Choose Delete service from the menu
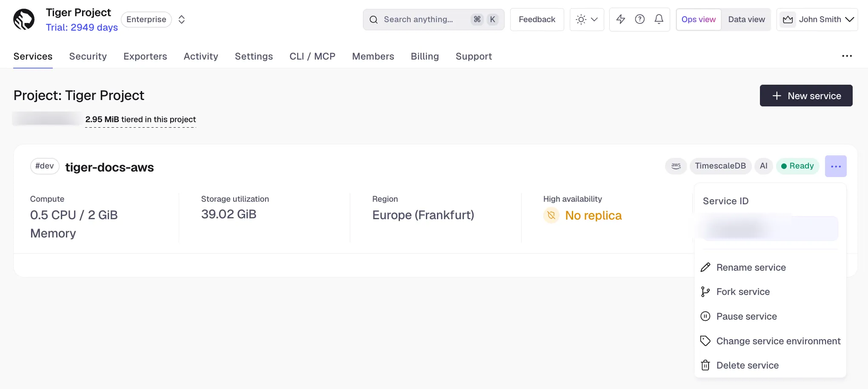Image resolution: width=868 pixels, height=389 pixels. pyautogui.click(x=770, y=365)
